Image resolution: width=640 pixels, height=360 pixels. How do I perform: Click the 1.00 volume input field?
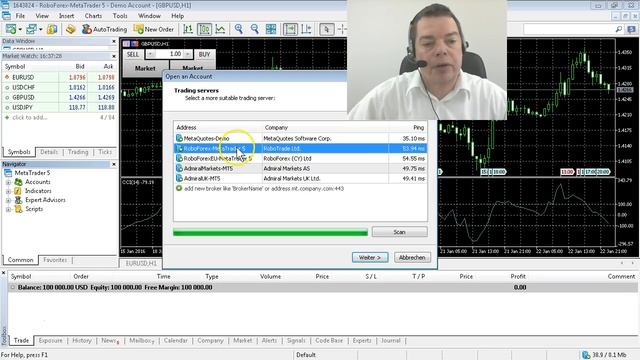click(169, 54)
